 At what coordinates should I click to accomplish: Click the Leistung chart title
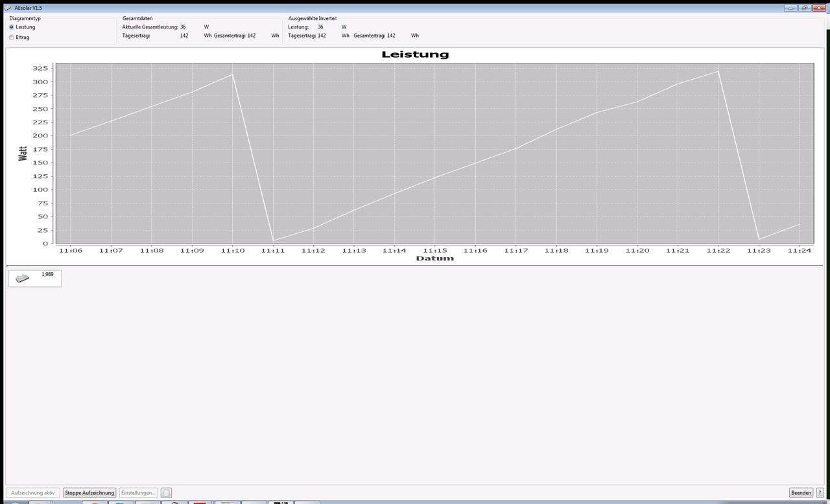[415, 54]
